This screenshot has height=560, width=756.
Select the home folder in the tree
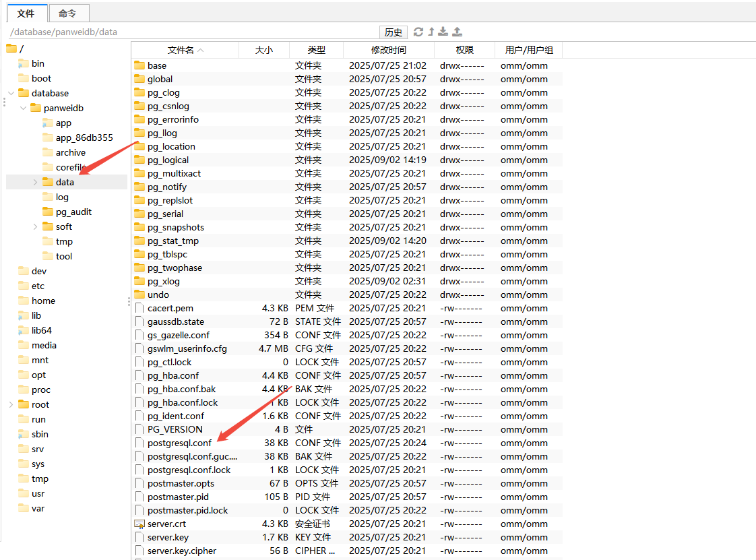point(36,301)
